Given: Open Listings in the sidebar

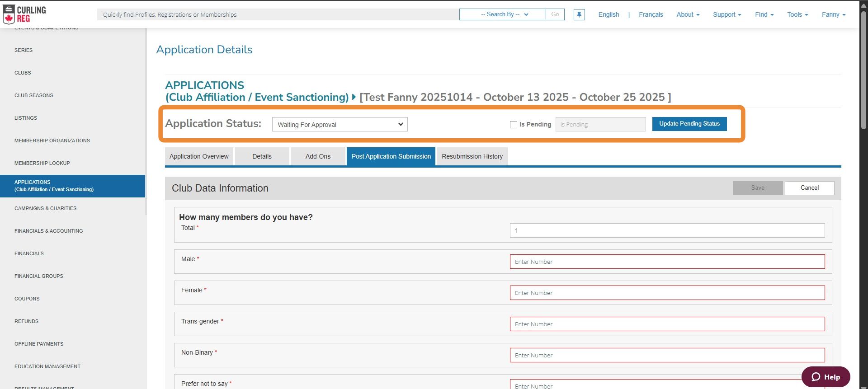Looking at the screenshot, I should (x=26, y=118).
